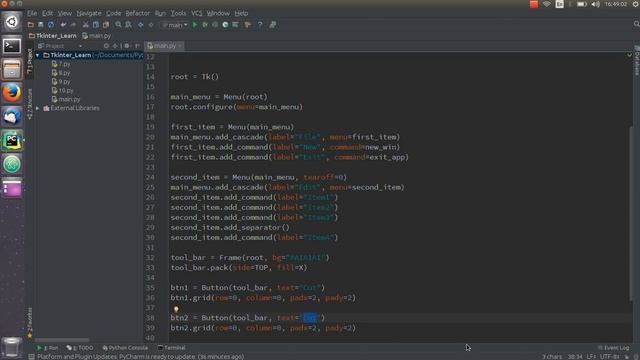Click the Debug bug icon
The width and height of the screenshot is (640, 360).
(205, 25)
